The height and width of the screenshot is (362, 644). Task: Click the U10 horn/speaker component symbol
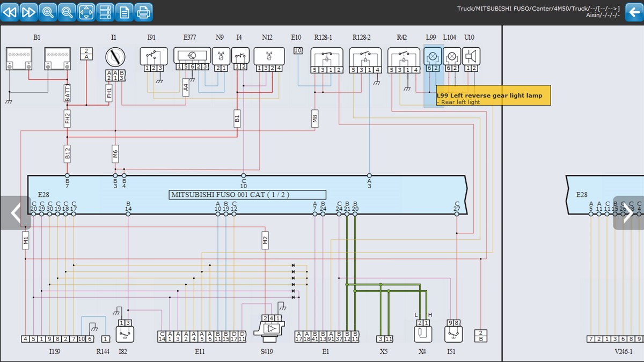471,59
